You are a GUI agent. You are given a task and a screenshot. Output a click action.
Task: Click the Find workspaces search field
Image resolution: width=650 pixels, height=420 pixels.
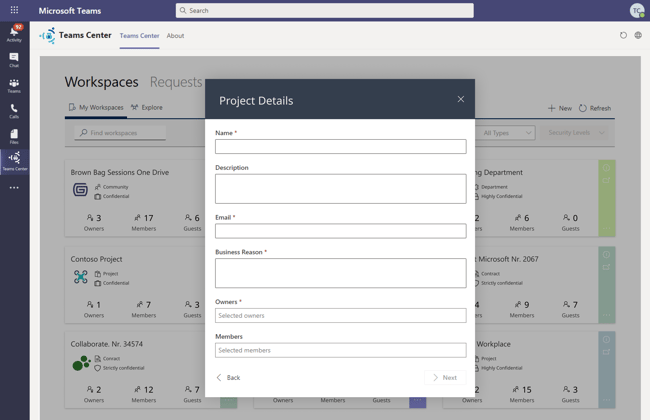click(x=120, y=133)
